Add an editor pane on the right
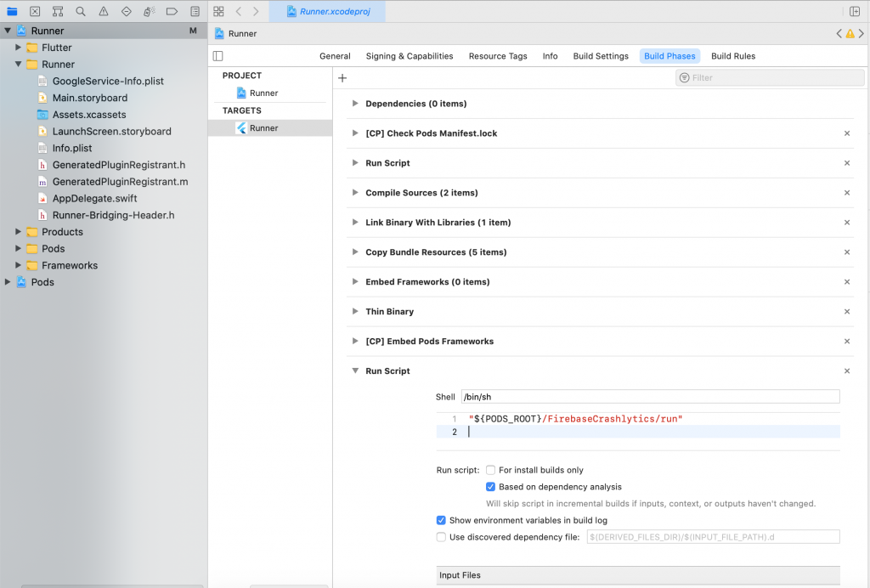This screenshot has height=588, width=870. pyautogui.click(x=855, y=11)
